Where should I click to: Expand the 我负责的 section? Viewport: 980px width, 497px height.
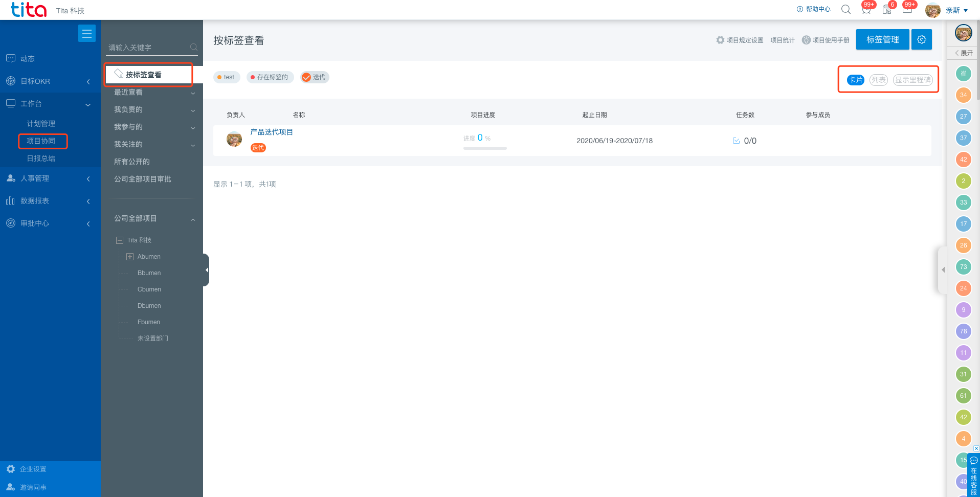coord(193,111)
